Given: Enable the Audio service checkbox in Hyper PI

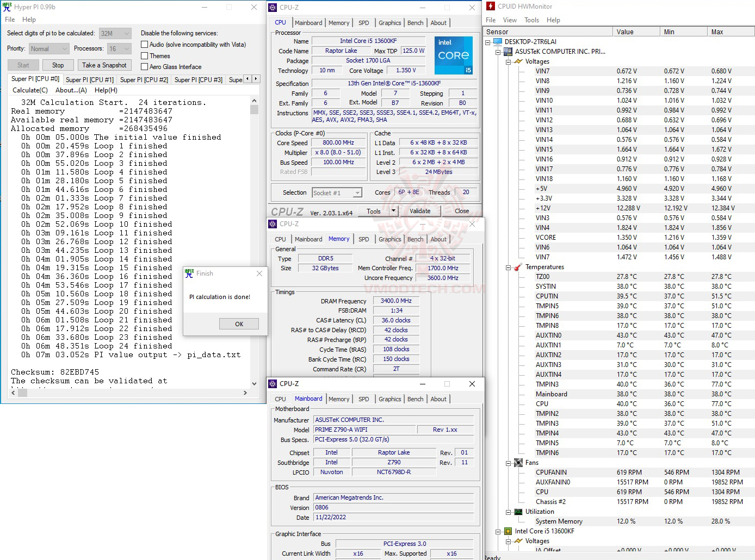Looking at the screenshot, I should [x=144, y=44].
